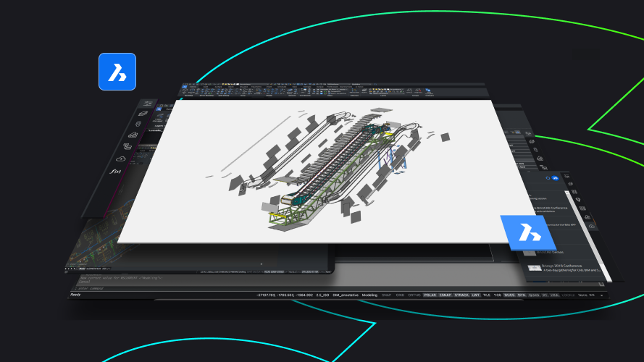The height and width of the screenshot is (362, 644).
Task: Open the f(x) parameters panel icon
Action: click(115, 172)
